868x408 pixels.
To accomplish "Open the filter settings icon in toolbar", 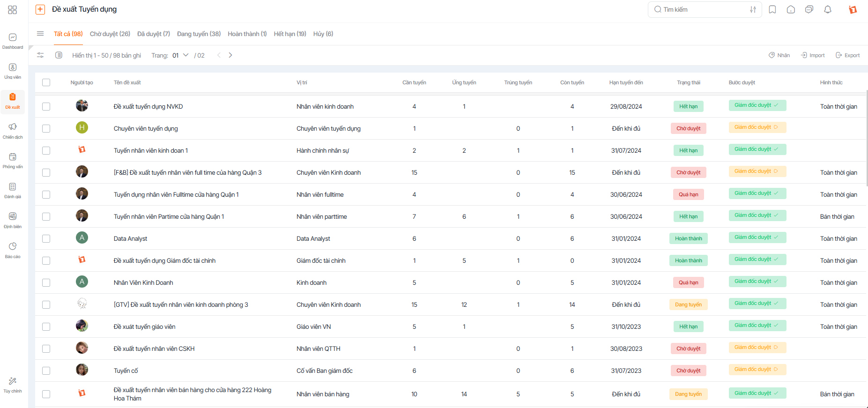I will click(x=40, y=55).
